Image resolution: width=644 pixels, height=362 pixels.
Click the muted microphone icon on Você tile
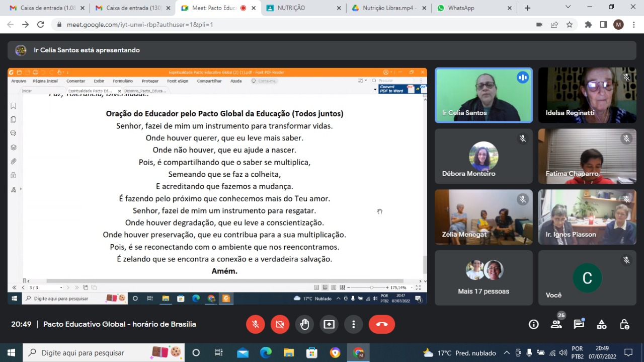(x=626, y=260)
